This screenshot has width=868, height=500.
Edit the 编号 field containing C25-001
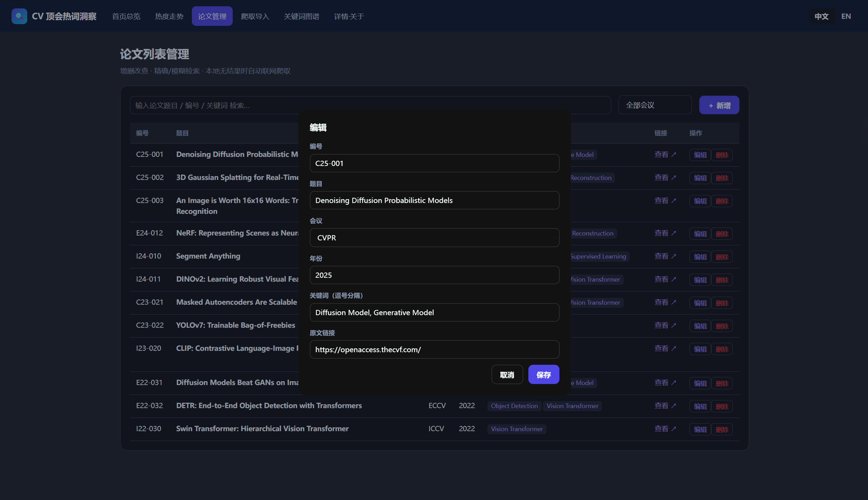434,163
